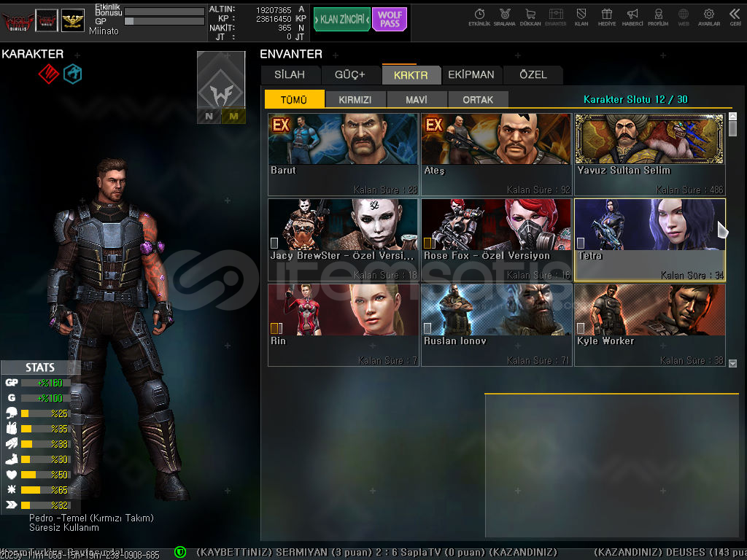Image resolution: width=747 pixels, height=560 pixels.
Task: Click the KLAN ZİNCİRİ button
Action: click(342, 20)
